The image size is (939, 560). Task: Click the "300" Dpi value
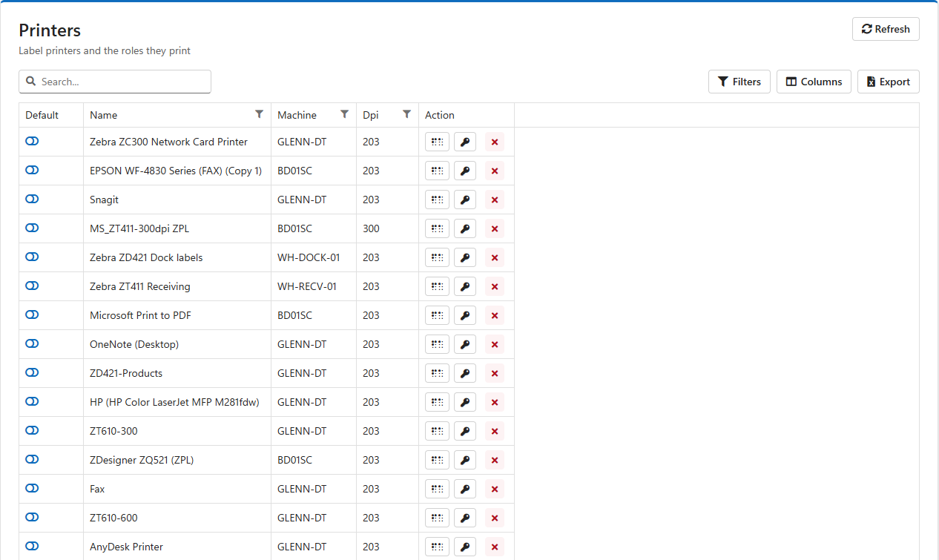tap(371, 228)
